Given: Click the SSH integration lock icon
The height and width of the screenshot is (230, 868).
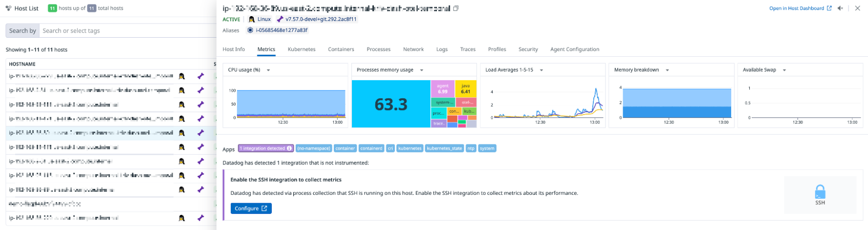Looking at the screenshot, I should pyautogui.click(x=820, y=191).
